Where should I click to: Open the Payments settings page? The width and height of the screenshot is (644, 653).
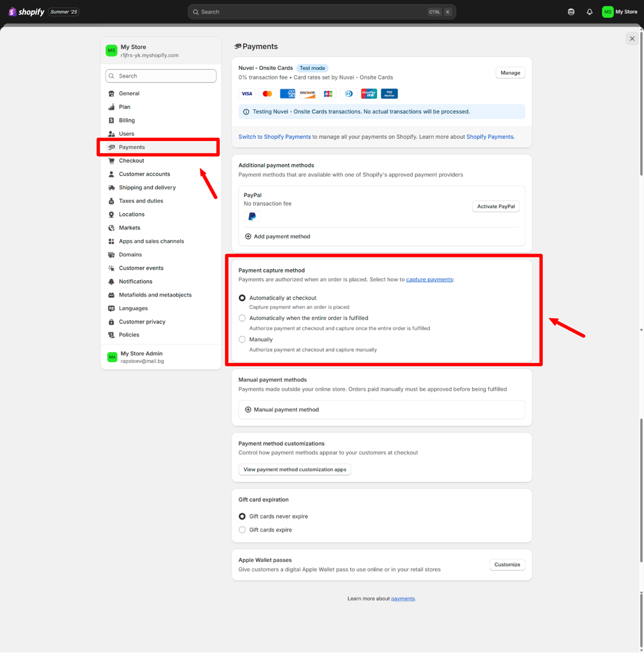point(161,147)
